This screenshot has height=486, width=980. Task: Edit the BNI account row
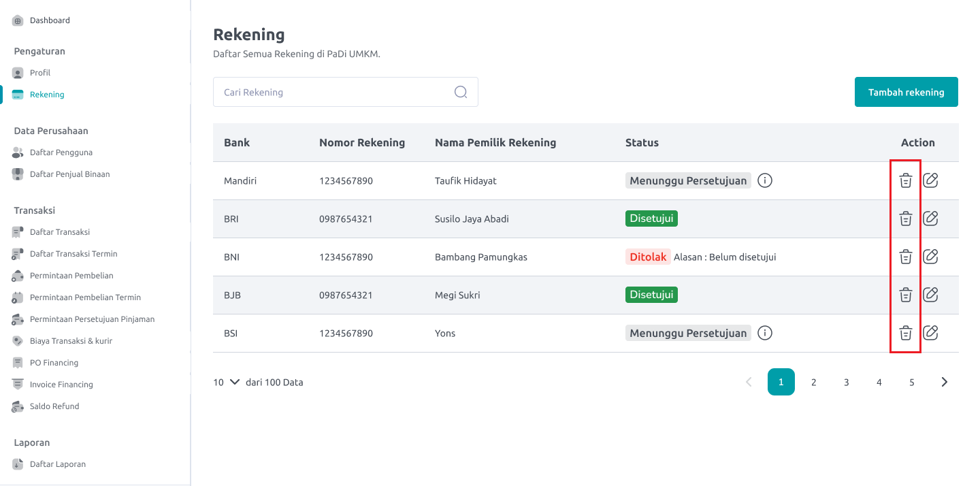click(930, 257)
